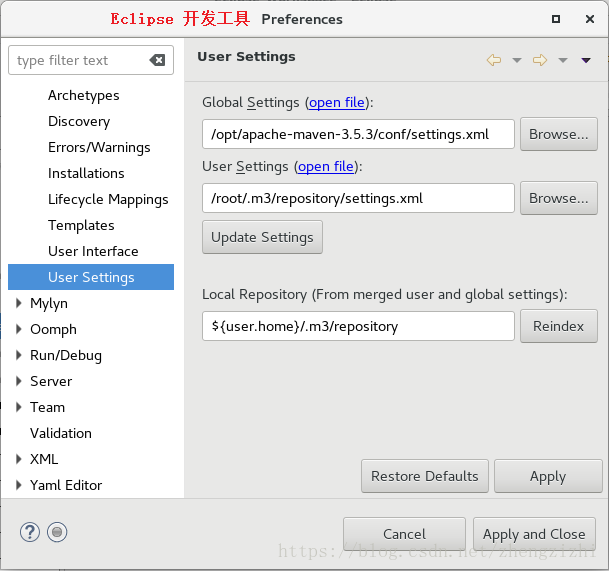Click the Reindex button
This screenshot has height=571, width=609.
pyautogui.click(x=558, y=326)
